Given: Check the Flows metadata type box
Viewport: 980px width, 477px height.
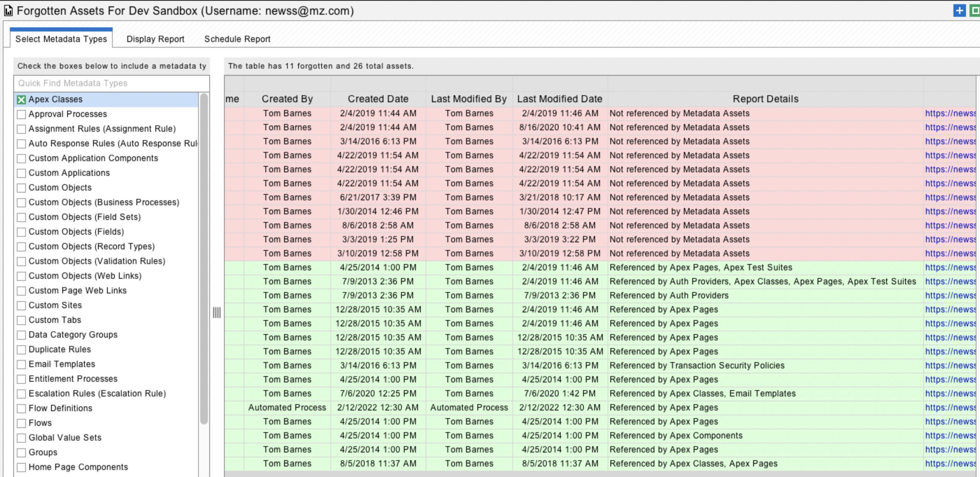Looking at the screenshot, I should pyautogui.click(x=21, y=423).
